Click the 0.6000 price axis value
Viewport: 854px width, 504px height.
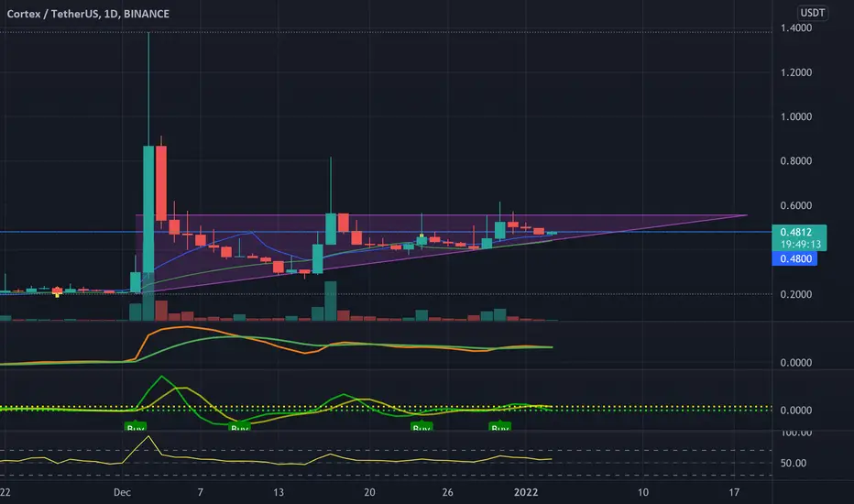click(x=795, y=205)
